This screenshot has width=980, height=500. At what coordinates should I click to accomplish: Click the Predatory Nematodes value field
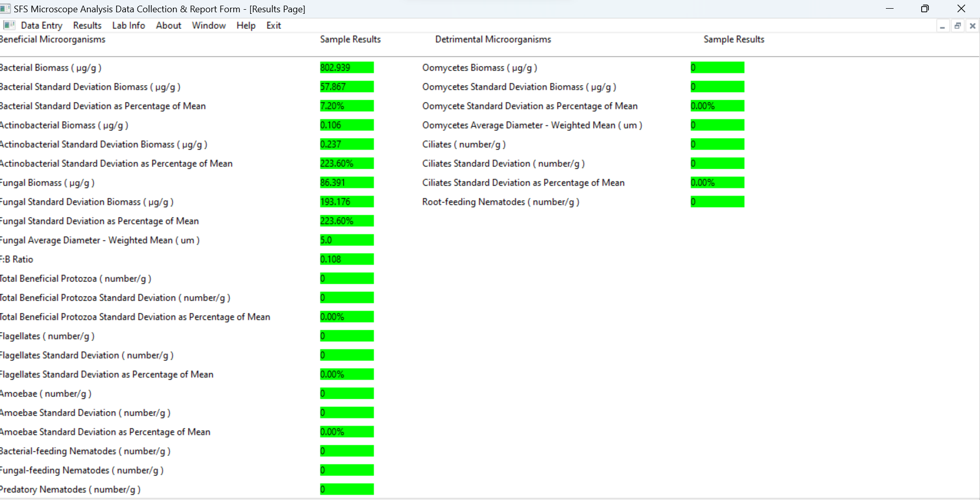pyautogui.click(x=347, y=489)
